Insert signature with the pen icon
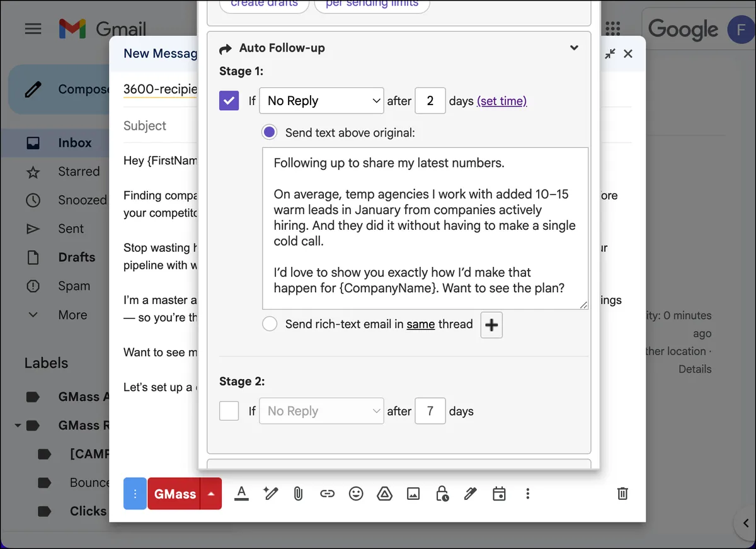 470,494
